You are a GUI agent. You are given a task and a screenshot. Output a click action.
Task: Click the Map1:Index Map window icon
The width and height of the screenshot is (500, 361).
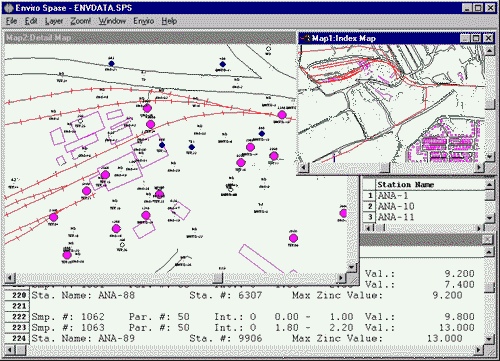305,38
